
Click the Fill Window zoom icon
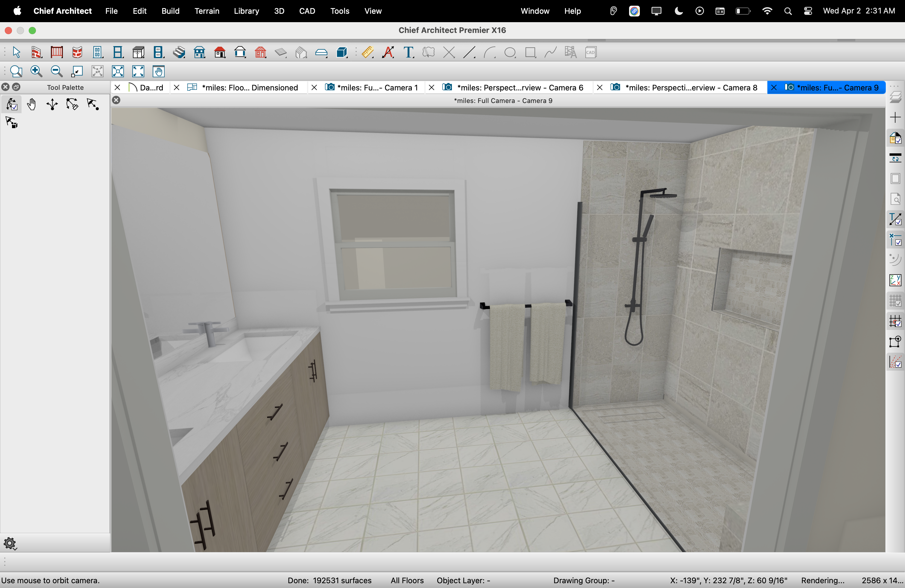(118, 71)
